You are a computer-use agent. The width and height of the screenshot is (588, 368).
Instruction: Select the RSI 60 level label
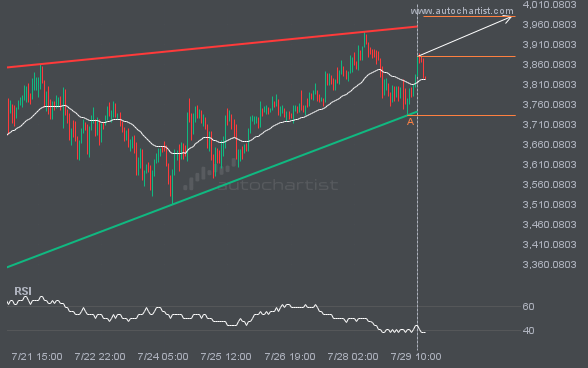(x=528, y=306)
